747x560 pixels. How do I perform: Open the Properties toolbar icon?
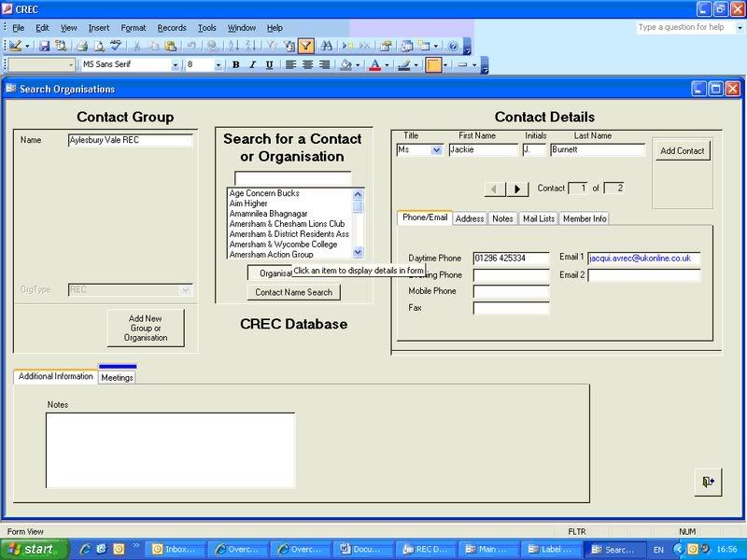386,46
